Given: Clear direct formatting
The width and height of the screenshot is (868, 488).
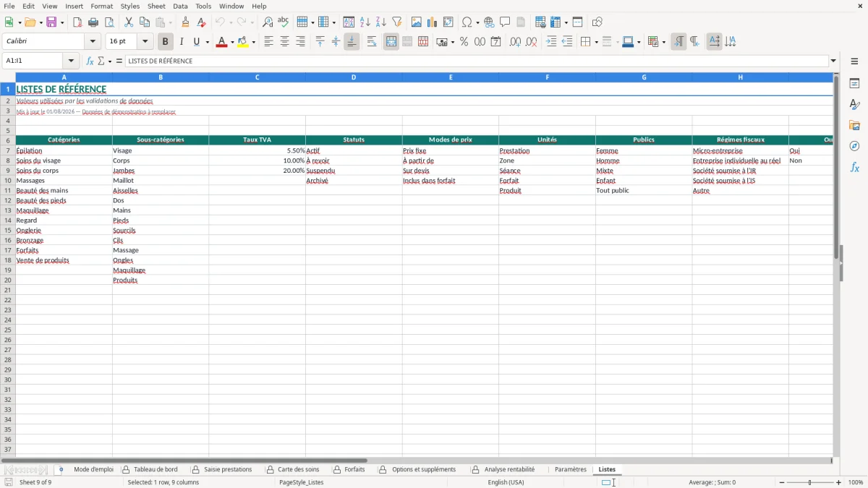Looking at the screenshot, I should click(x=202, y=22).
